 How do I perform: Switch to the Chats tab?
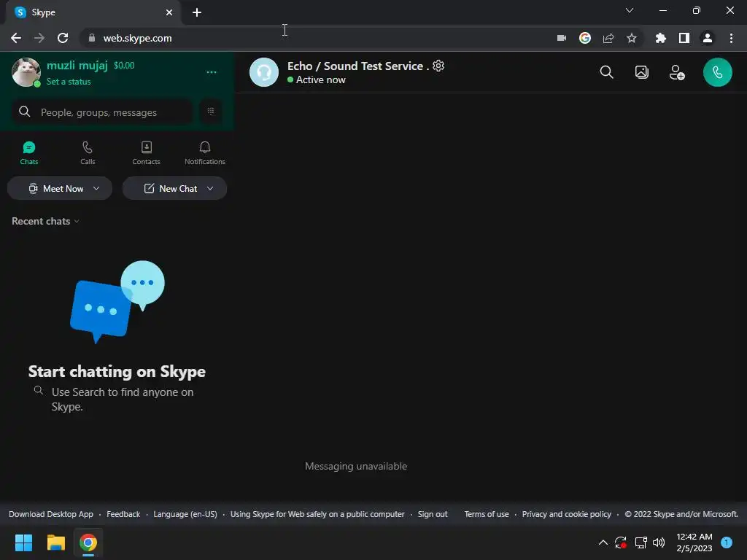(29, 153)
